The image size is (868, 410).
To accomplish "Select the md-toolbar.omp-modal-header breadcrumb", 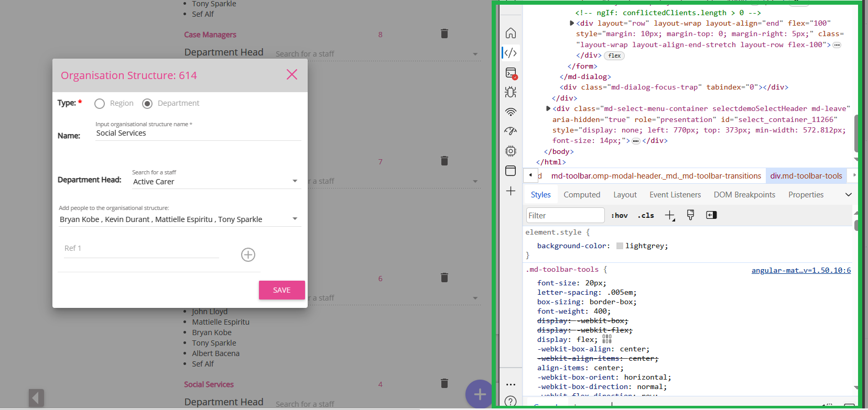I will (x=656, y=176).
